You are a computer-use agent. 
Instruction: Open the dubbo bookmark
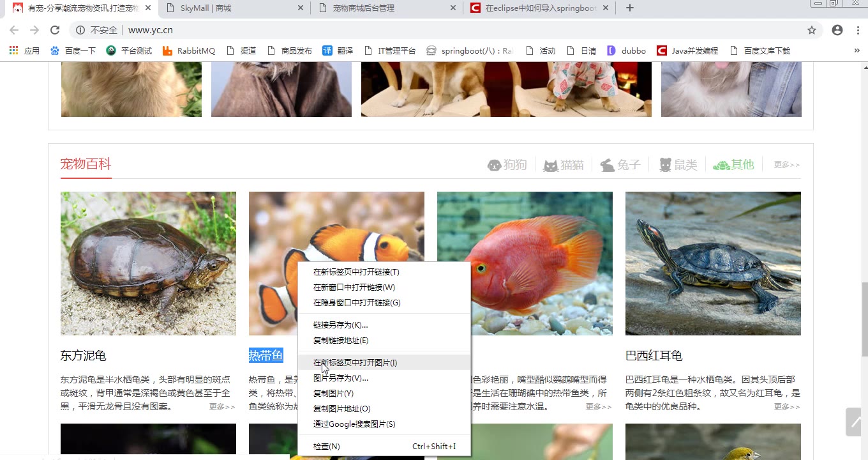click(626, 50)
